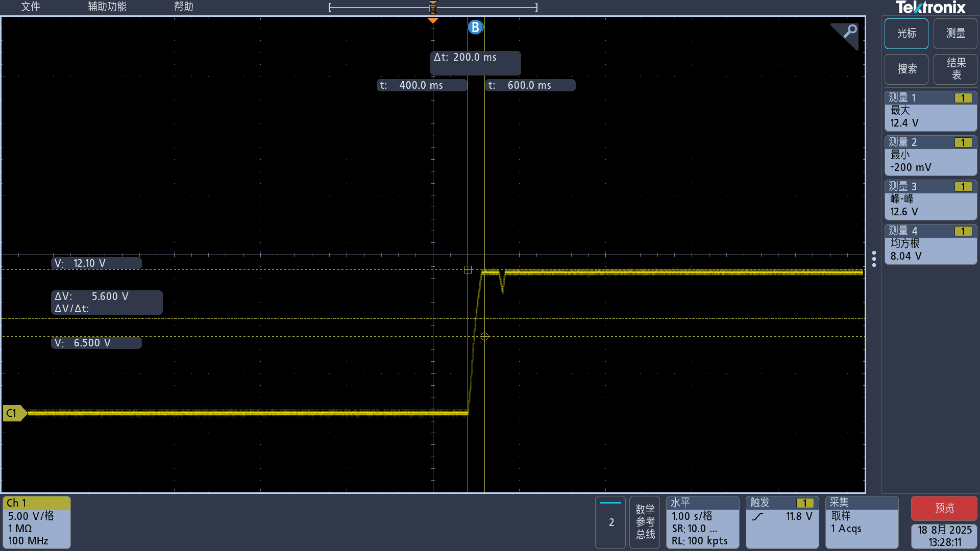Open the math/reference/bus button
980x551 pixels.
645,522
